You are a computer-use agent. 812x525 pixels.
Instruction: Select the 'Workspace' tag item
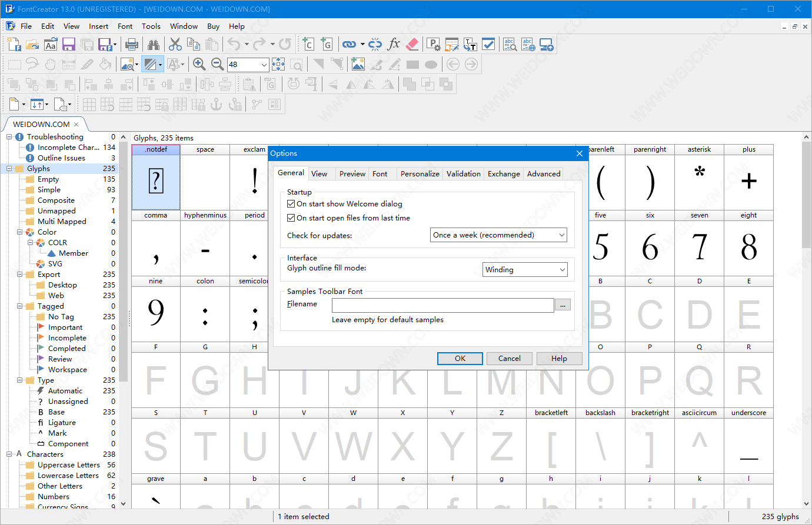pos(68,370)
